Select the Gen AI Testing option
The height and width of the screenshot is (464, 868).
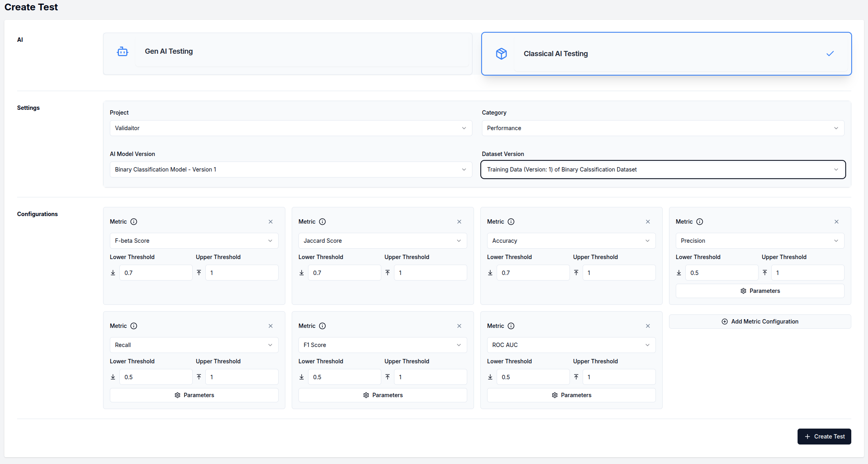(x=287, y=53)
